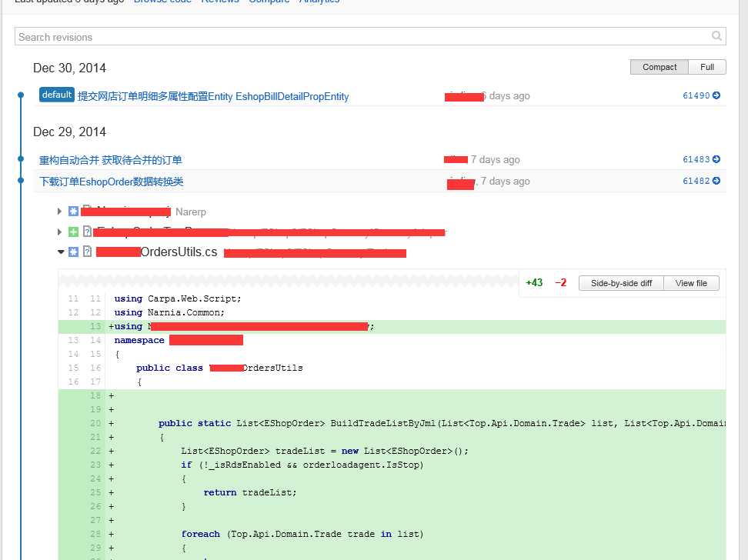Click 'return tradeList;' code line
The width and height of the screenshot is (748, 560).
tap(250, 492)
